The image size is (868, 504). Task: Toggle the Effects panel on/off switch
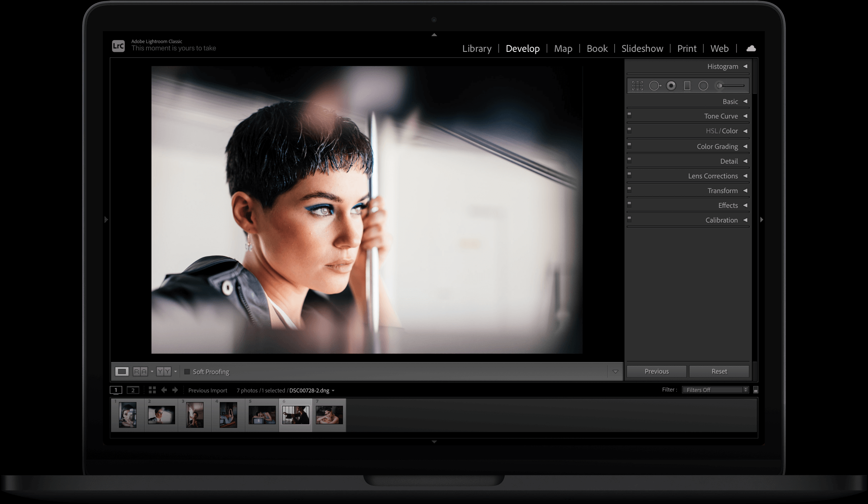[629, 204]
